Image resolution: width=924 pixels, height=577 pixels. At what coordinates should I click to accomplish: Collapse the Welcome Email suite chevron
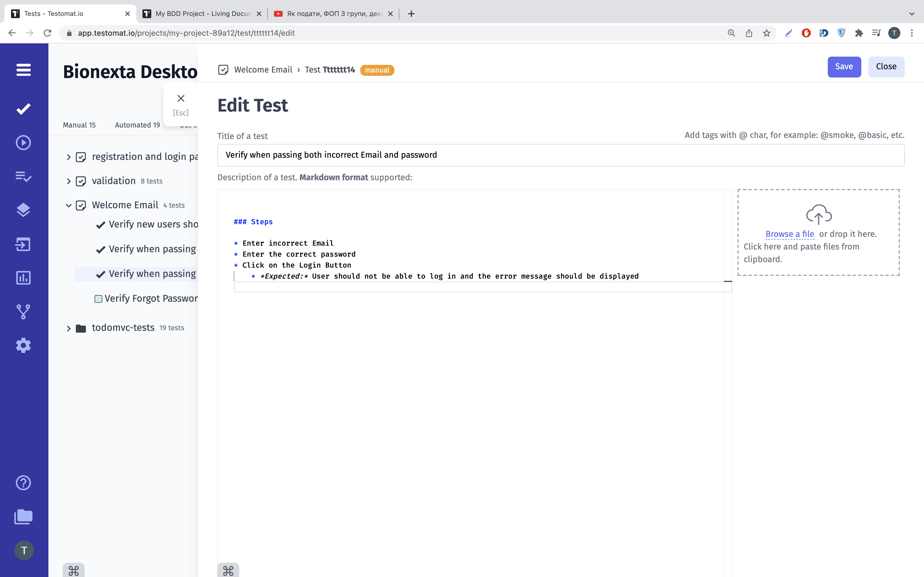(x=68, y=205)
